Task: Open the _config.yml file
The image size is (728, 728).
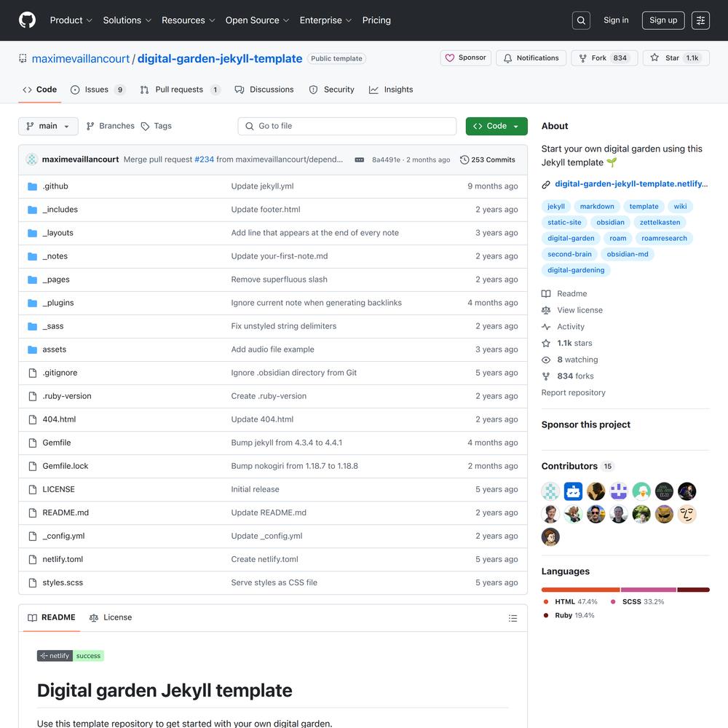Action: click(63, 536)
